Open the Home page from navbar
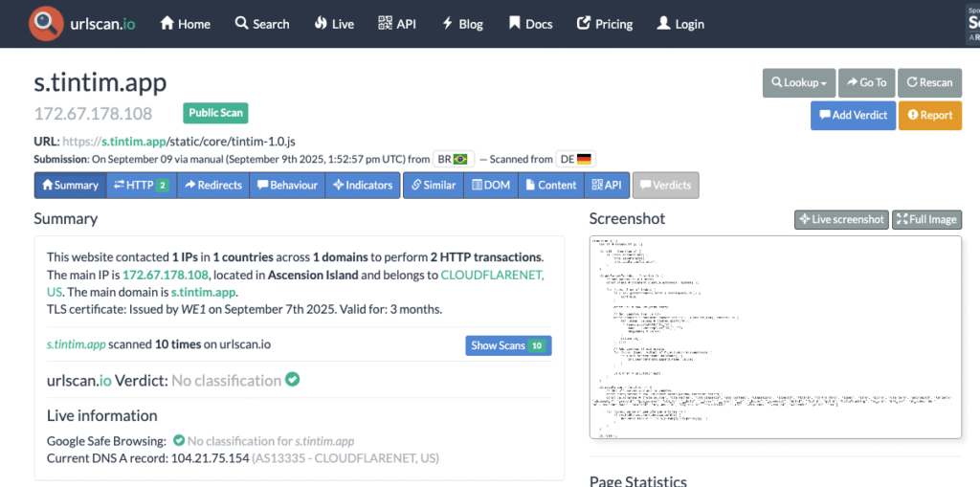Image resolution: width=980 pixels, height=487 pixels. coord(185,24)
